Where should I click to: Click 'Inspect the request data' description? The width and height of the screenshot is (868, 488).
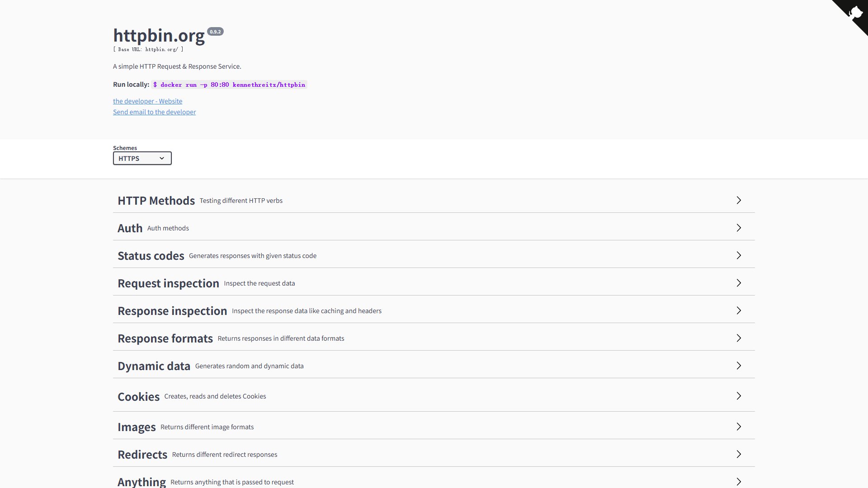(259, 283)
